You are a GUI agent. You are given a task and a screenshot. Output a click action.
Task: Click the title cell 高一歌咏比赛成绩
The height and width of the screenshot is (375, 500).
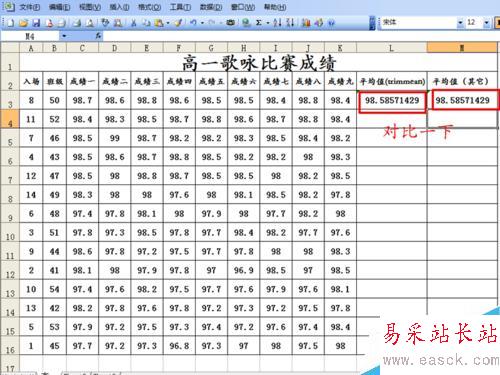point(259,63)
